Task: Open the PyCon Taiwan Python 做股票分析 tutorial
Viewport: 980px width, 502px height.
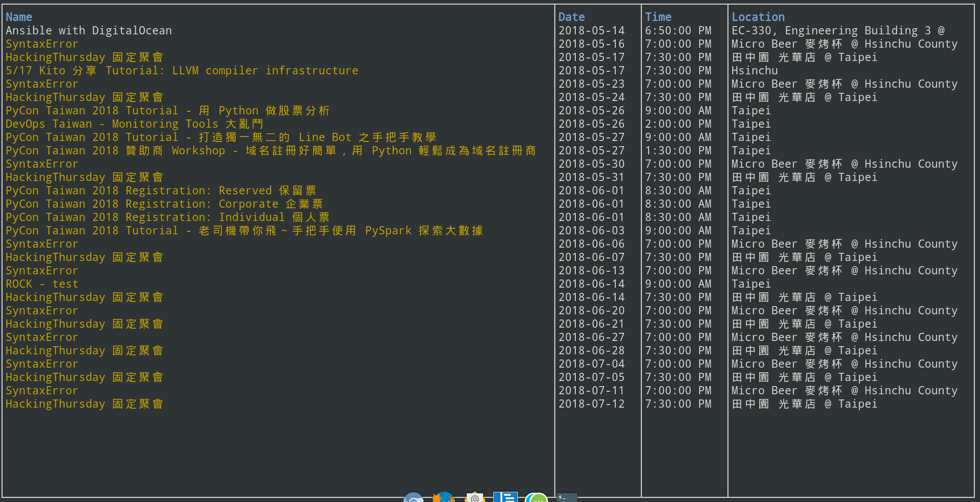Action: point(168,111)
